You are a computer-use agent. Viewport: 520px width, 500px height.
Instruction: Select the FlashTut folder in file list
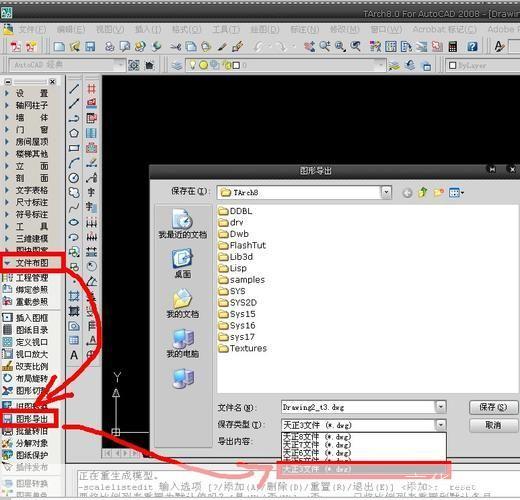coord(242,245)
